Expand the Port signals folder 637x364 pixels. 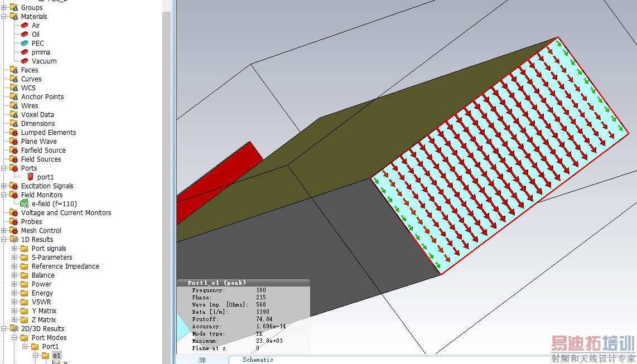click(14, 249)
